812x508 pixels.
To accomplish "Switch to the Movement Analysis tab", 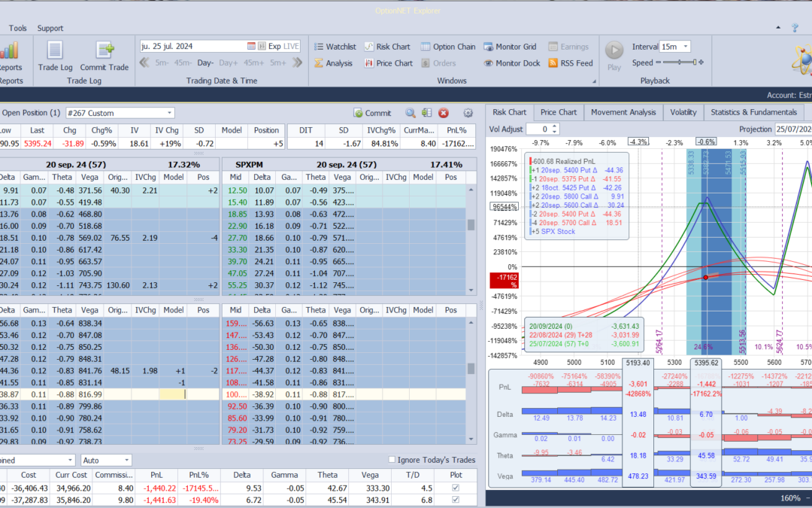I will pos(623,112).
